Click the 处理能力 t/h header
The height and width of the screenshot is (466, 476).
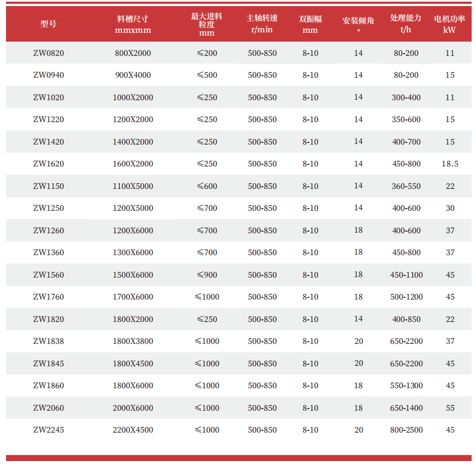click(406, 24)
